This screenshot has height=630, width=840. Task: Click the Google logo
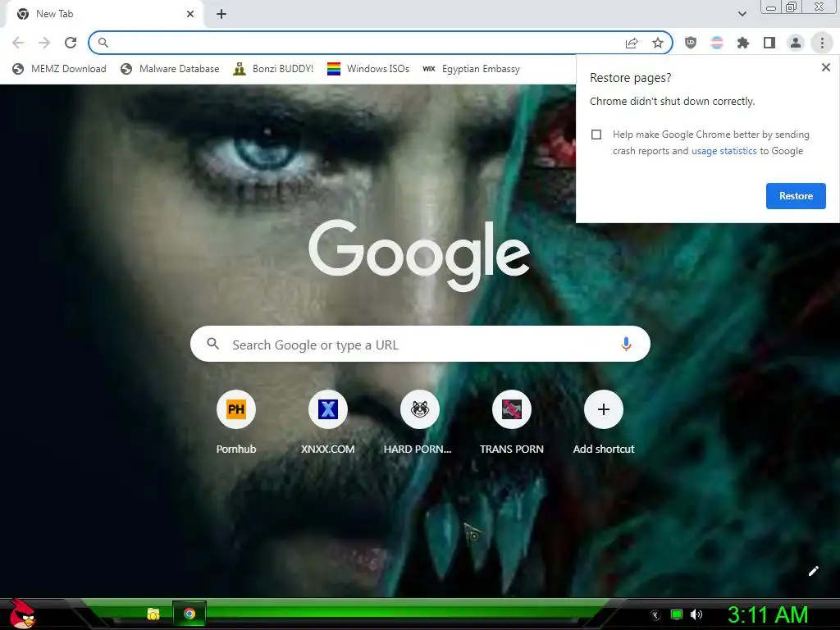(x=419, y=256)
